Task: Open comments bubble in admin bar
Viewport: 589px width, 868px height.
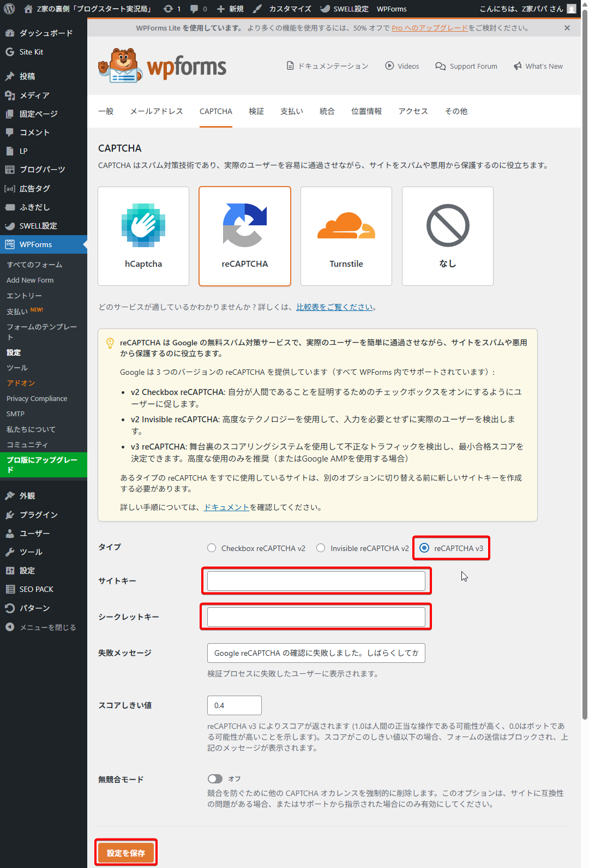Action: point(195,9)
